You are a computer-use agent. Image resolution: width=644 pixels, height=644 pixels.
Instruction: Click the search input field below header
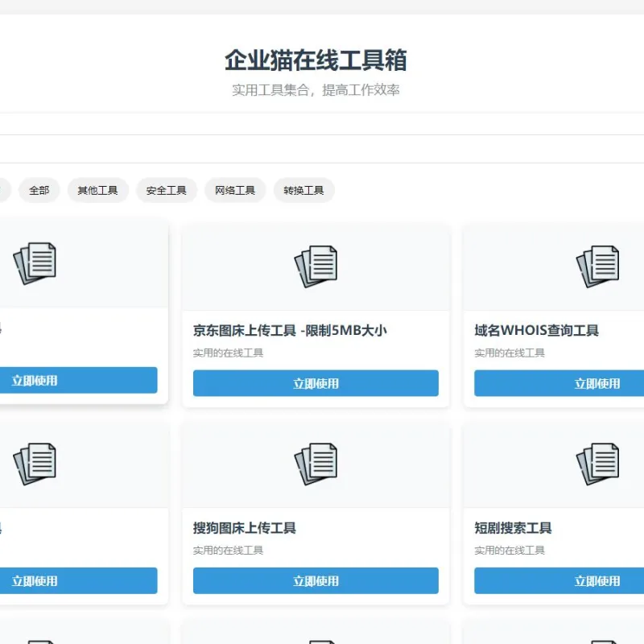pyautogui.click(x=322, y=149)
